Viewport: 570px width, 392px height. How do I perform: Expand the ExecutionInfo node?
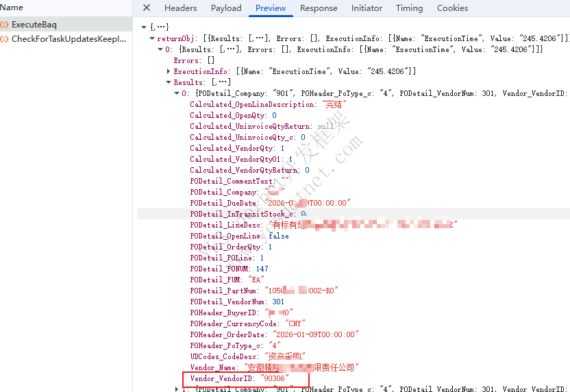point(169,71)
